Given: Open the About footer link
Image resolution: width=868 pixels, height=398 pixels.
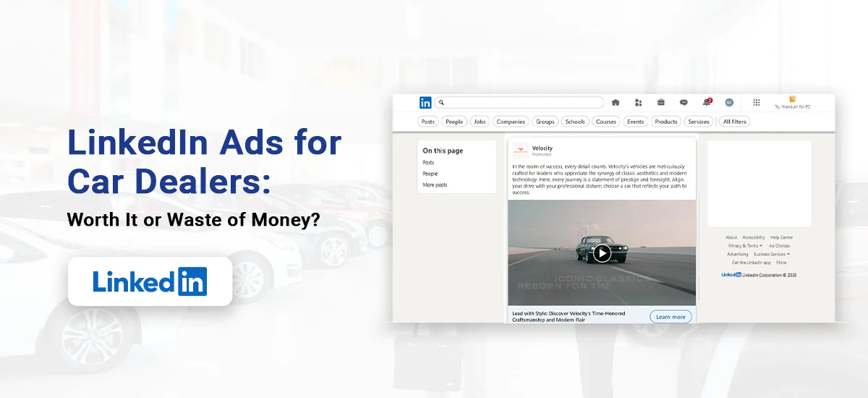Looking at the screenshot, I should (x=731, y=237).
